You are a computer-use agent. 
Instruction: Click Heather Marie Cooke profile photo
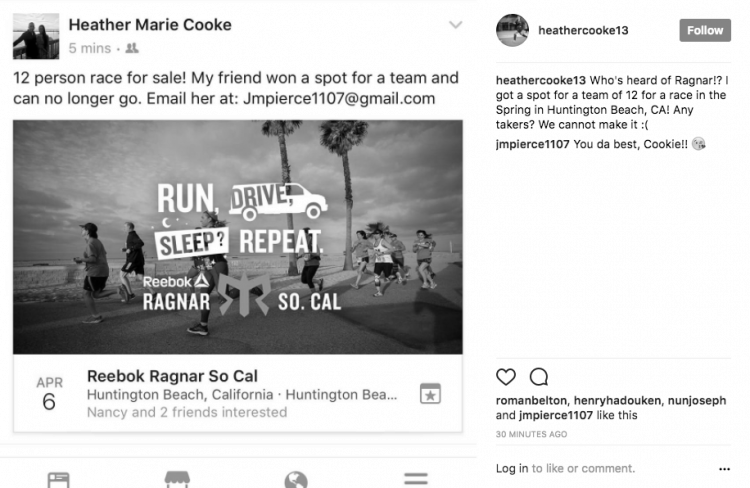coord(36,36)
